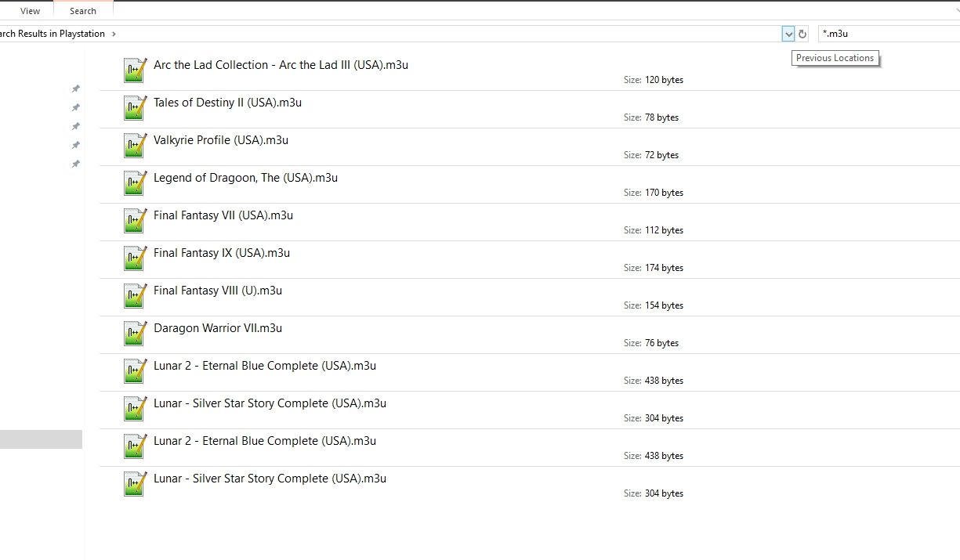Select the first Lunar 2 - Eternal Blue Complete file
Image resolution: width=960 pixels, height=560 pixels.
coord(265,366)
